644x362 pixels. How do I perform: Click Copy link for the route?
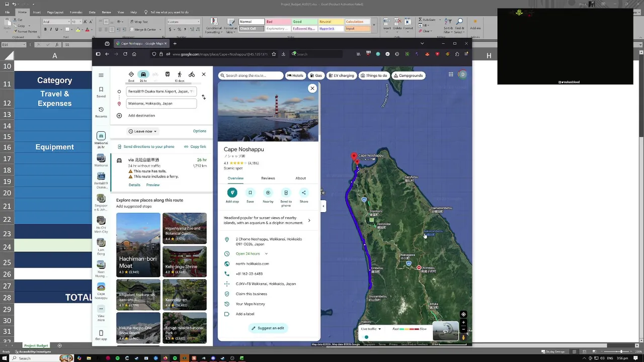tap(195, 146)
